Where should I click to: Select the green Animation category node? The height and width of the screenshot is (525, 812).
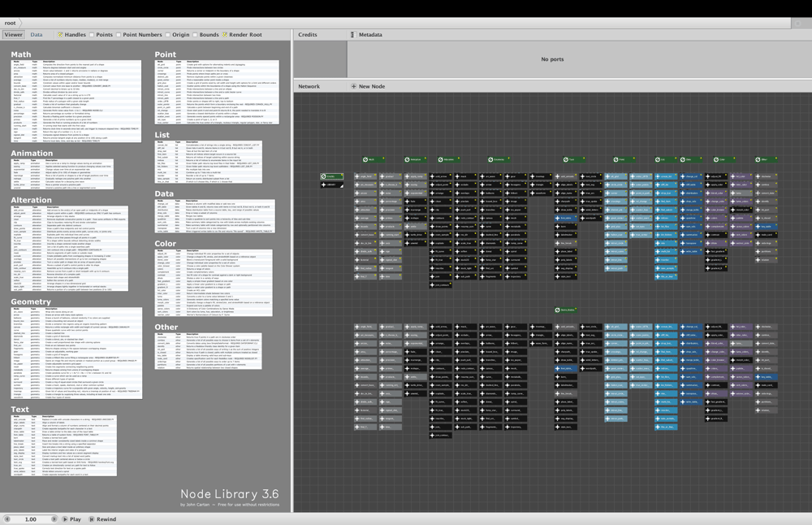[416, 159]
